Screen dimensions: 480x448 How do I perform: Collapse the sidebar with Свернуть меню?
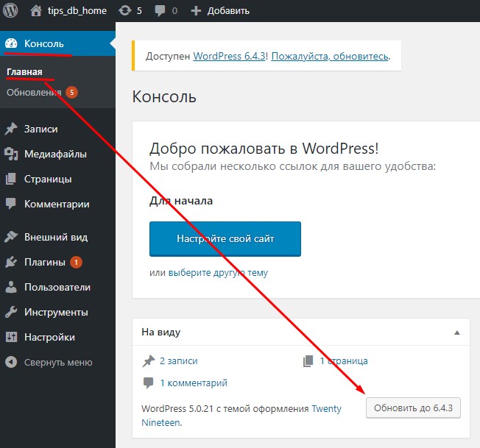pyautogui.click(x=50, y=362)
